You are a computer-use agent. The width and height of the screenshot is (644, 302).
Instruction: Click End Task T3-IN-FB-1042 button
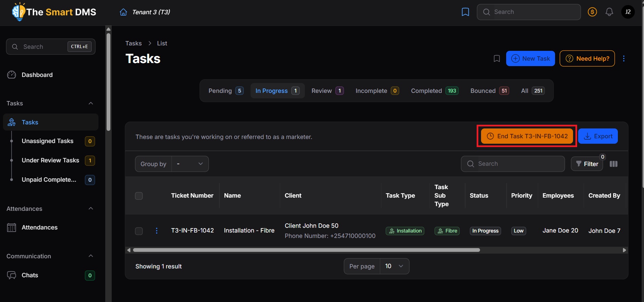[527, 136]
